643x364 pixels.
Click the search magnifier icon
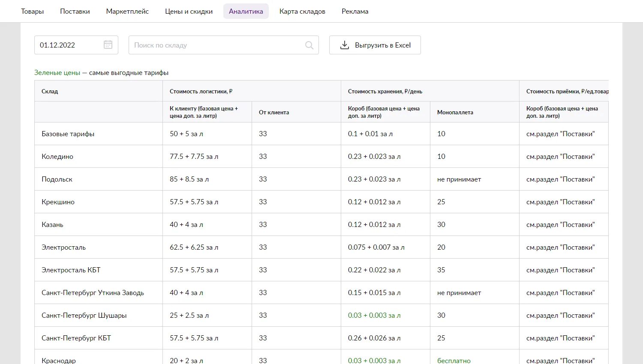pos(309,45)
